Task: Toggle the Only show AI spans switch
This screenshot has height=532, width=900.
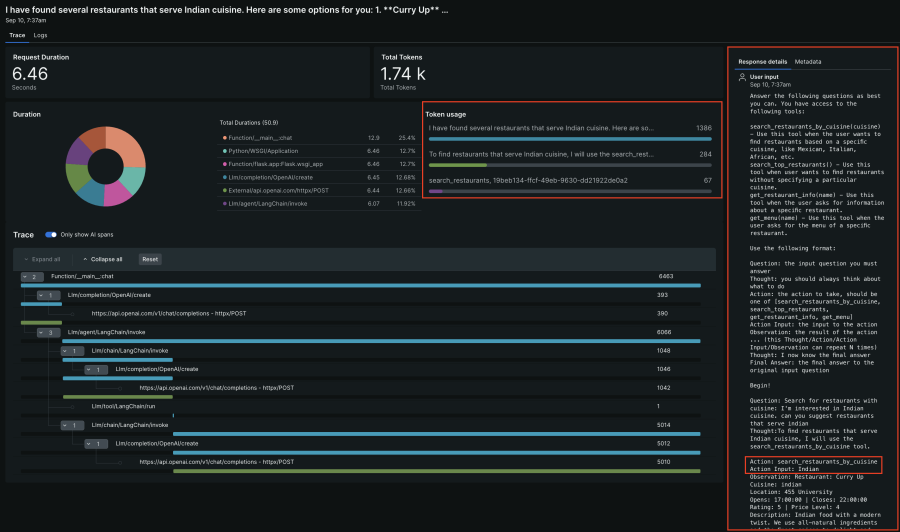Action: (x=50, y=235)
